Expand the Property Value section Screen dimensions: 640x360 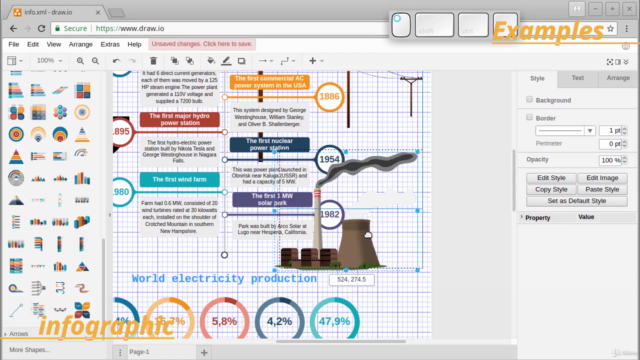[x=522, y=217]
